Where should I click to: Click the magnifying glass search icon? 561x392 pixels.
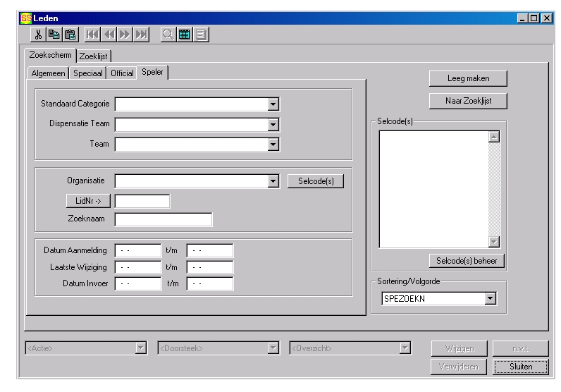(x=168, y=33)
